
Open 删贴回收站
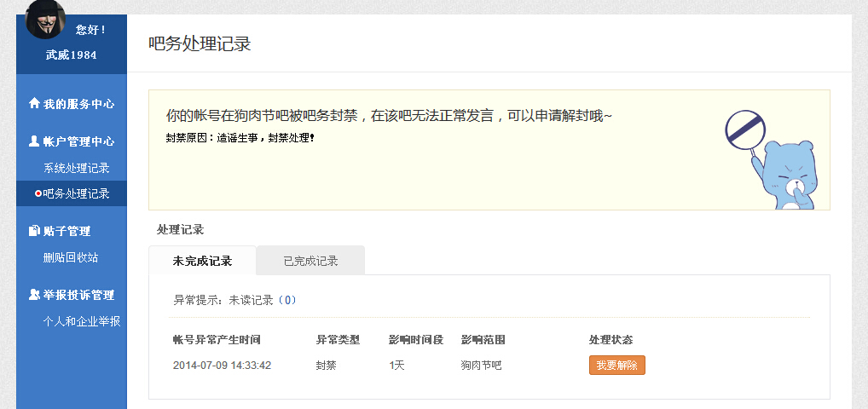click(71, 257)
